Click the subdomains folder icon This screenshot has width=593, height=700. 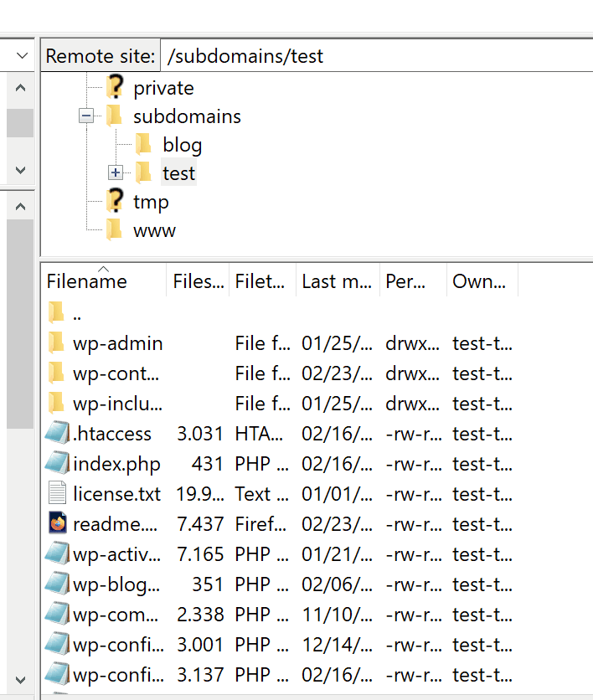[x=114, y=116]
